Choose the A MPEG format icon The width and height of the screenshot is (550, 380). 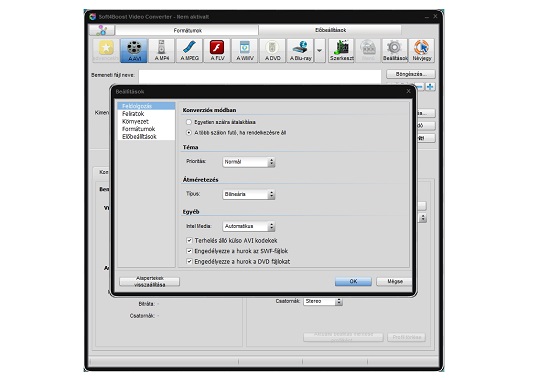[x=189, y=51]
